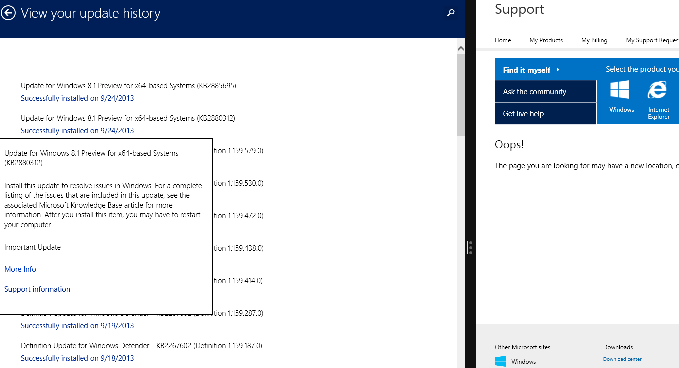This screenshot has height=368, width=679.
Task: Click the Select the product text
Action: coord(642,69)
